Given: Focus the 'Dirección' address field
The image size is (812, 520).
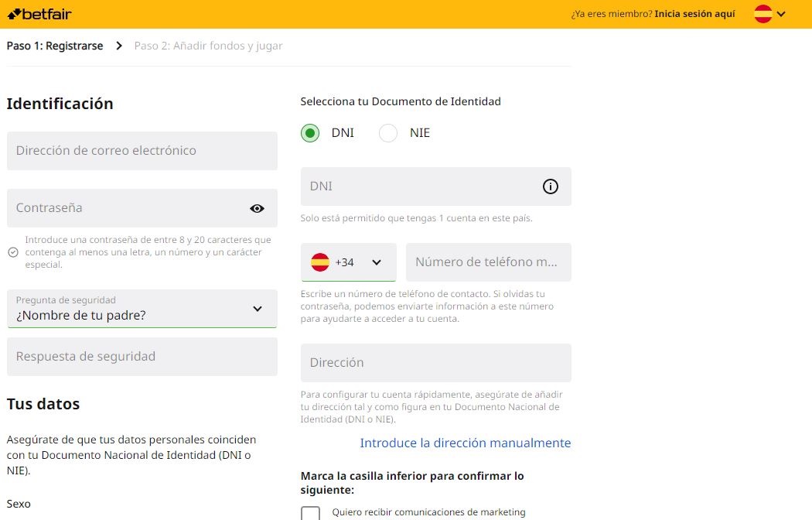Looking at the screenshot, I should click(x=436, y=363).
